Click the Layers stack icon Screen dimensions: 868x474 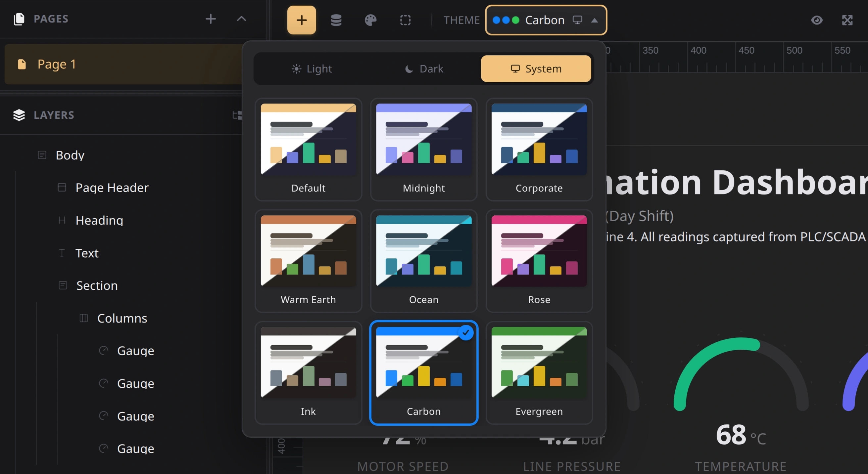pyautogui.click(x=19, y=115)
